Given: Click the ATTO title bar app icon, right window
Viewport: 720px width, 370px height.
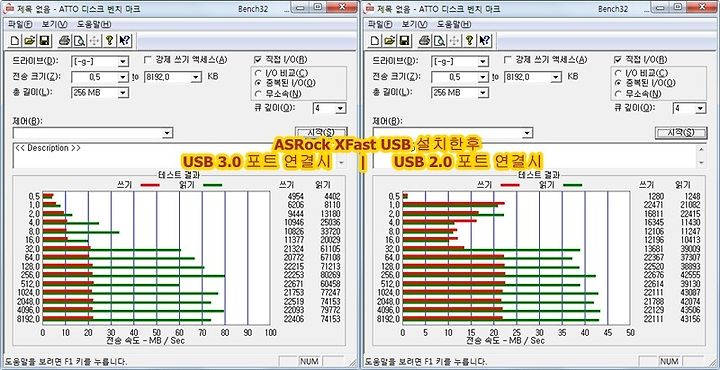Looking at the screenshot, I should pos(369,9).
